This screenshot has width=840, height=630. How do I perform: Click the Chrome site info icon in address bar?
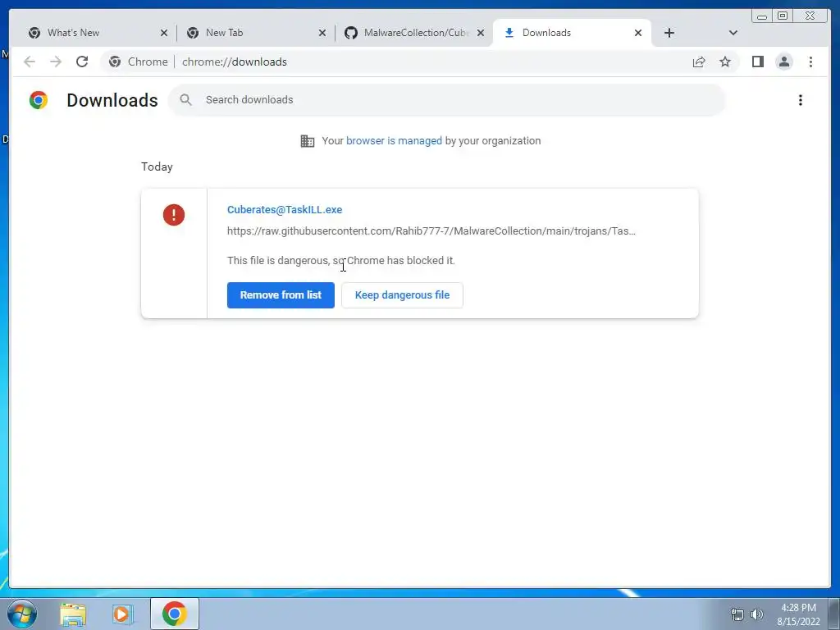click(115, 62)
